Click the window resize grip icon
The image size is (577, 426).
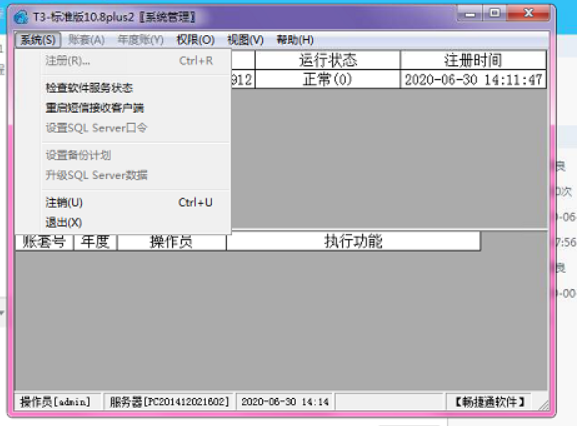click(x=544, y=405)
